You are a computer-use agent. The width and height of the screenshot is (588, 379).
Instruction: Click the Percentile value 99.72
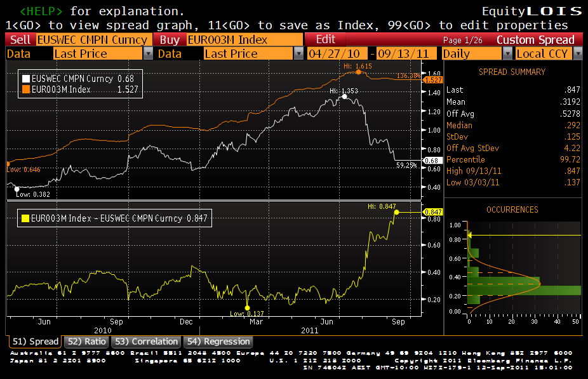[570, 160]
